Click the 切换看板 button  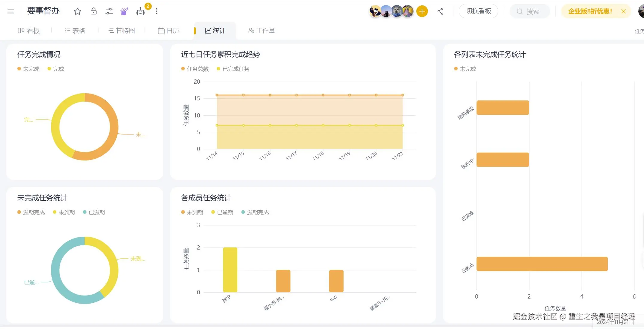pos(478,11)
